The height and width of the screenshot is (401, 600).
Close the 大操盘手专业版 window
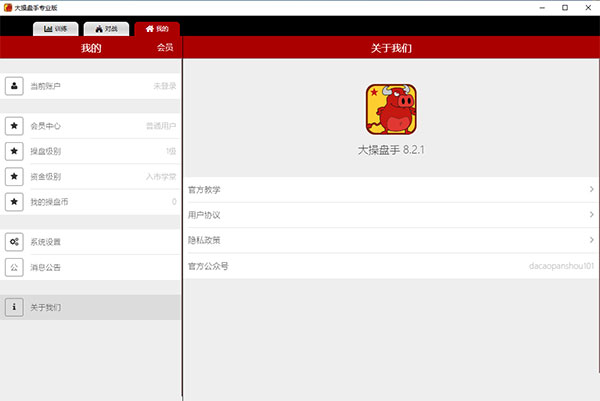588,8
